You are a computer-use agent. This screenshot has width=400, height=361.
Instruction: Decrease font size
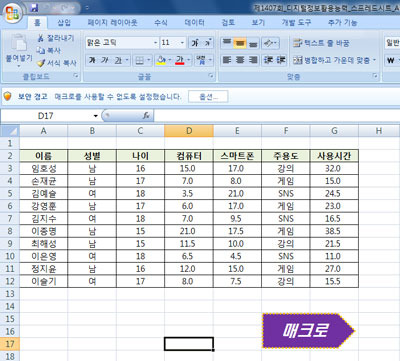(207, 43)
